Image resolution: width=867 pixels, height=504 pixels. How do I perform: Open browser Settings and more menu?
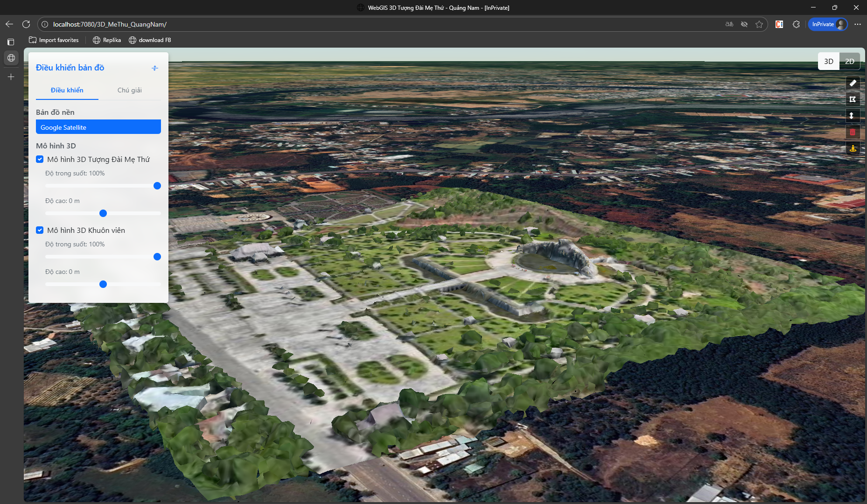click(x=857, y=24)
